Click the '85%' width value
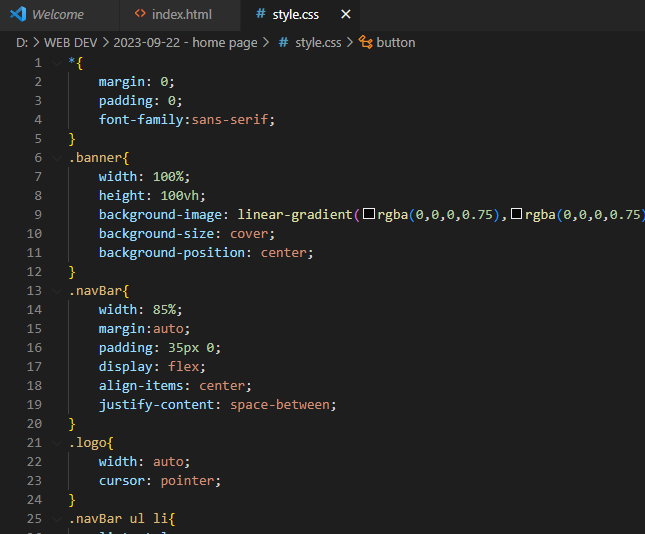The height and width of the screenshot is (534, 645). 165,309
